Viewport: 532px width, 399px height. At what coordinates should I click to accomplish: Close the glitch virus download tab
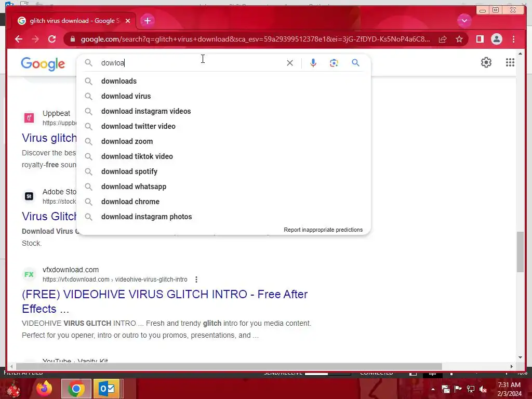click(x=128, y=21)
